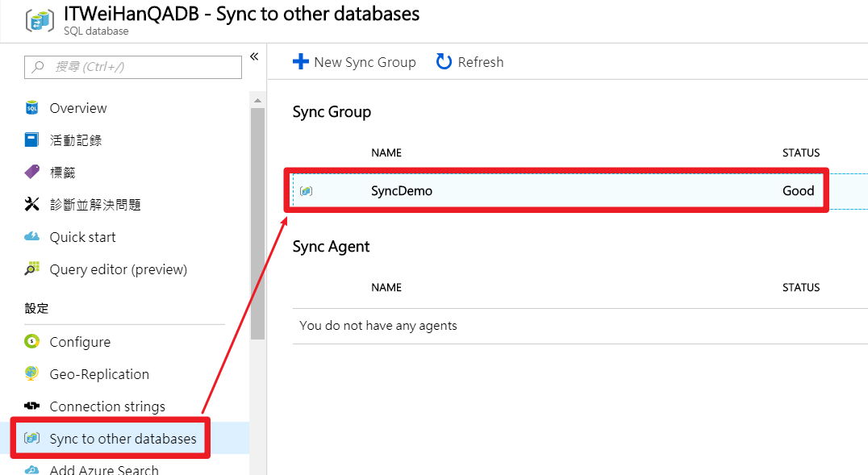This screenshot has width=868, height=475.
Task: Click the Overview SQL icon in sidebar
Action: pyautogui.click(x=32, y=108)
